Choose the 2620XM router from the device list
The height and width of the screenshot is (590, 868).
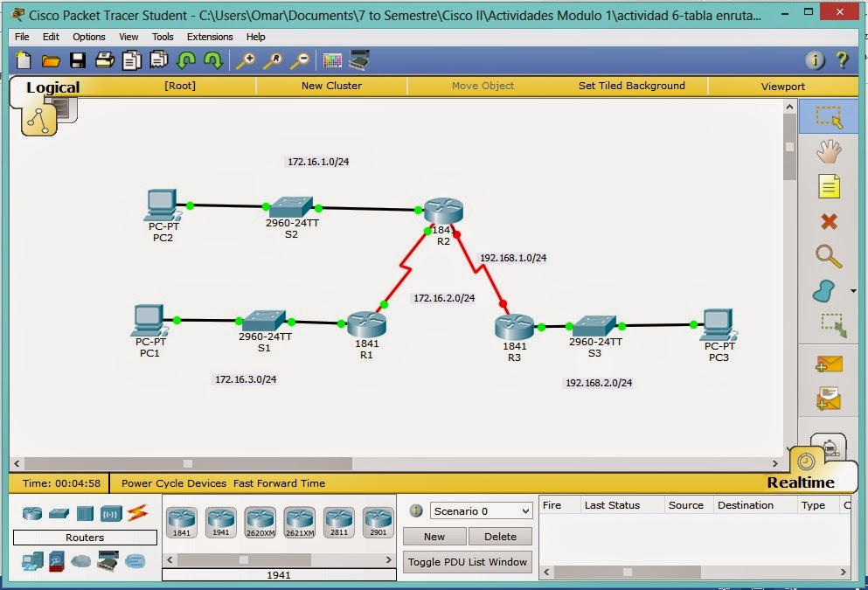260,523
